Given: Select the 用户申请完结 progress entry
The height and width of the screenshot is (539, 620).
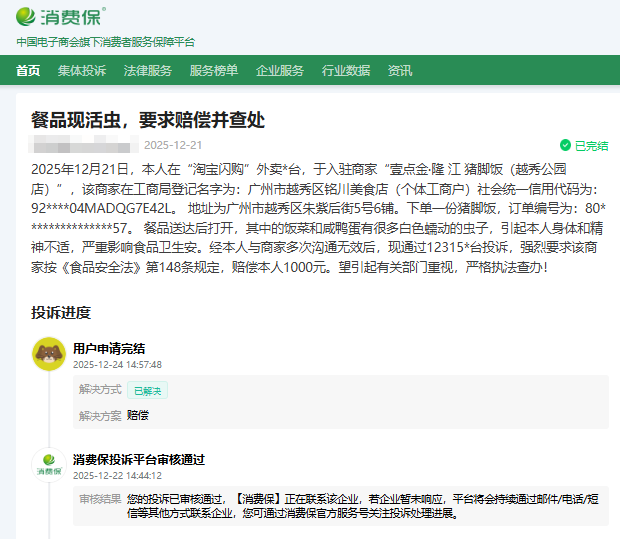Looking at the screenshot, I should [x=109, y=348].
